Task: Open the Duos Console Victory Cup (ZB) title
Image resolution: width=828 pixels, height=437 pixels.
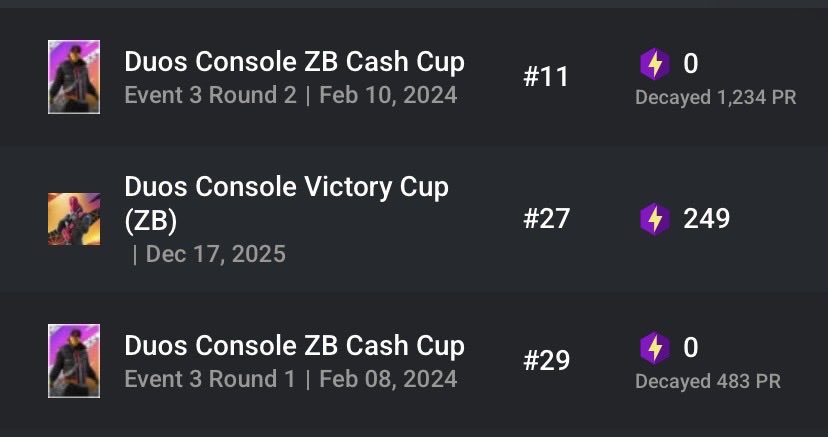Action: tap(287, 204)
